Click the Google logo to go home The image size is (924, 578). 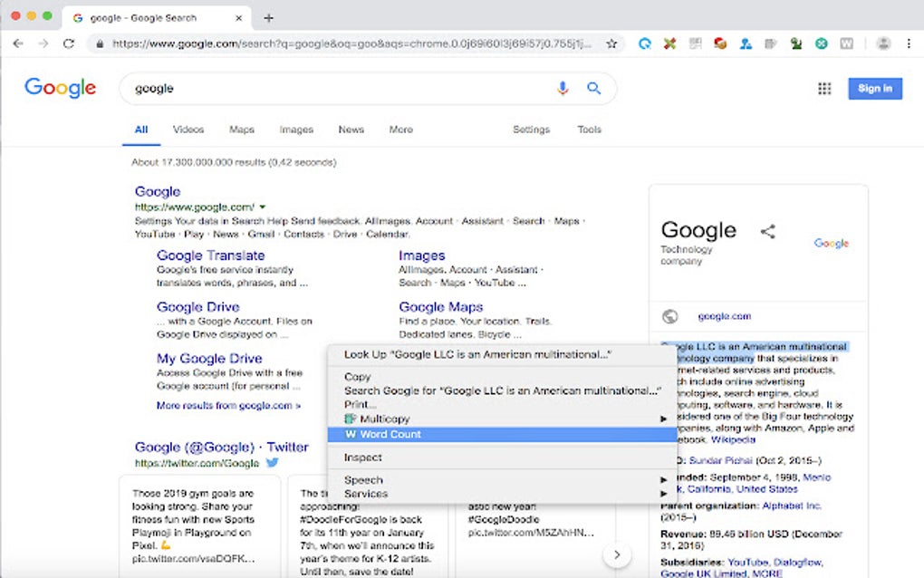coord(60,88)
